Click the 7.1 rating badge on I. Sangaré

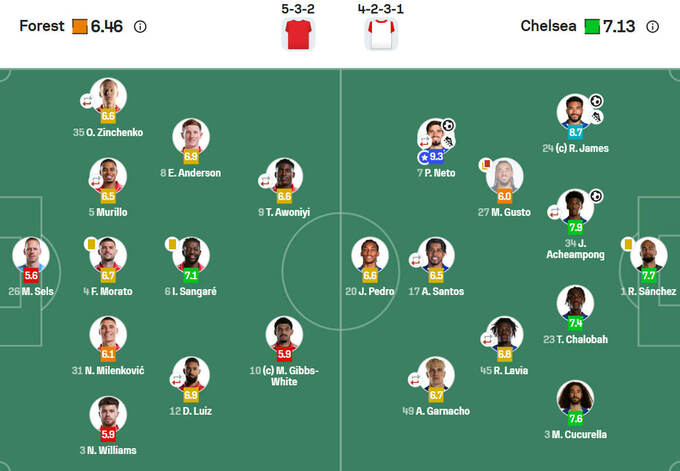pos(190,275)
